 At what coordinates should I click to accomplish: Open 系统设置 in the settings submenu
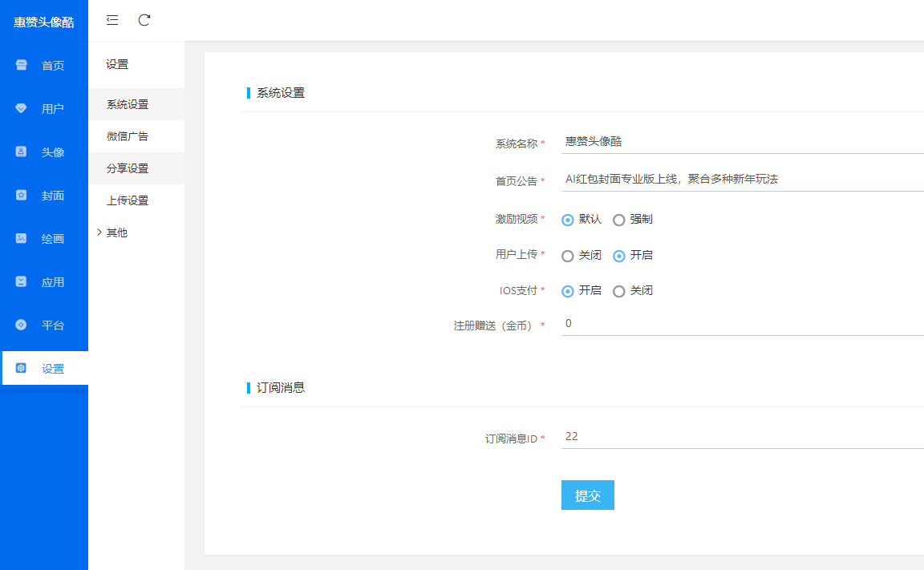(136, 104)
